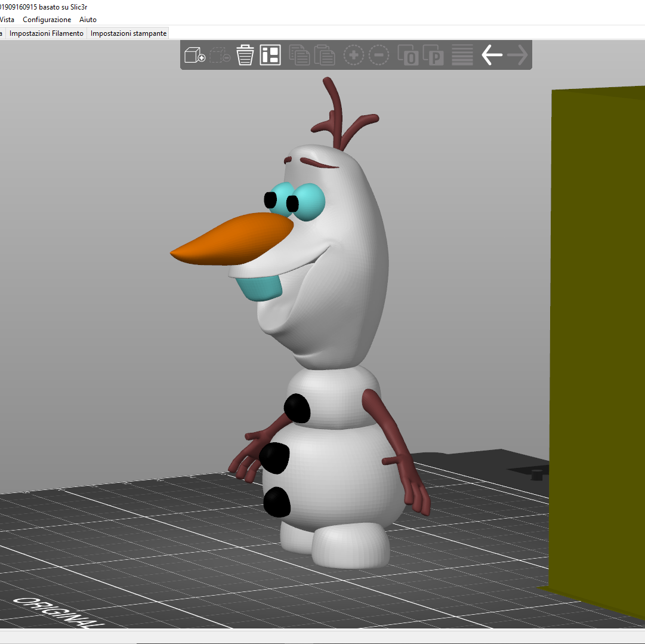Undo the last action
The image size is (645, 644).
coord(491,54)
